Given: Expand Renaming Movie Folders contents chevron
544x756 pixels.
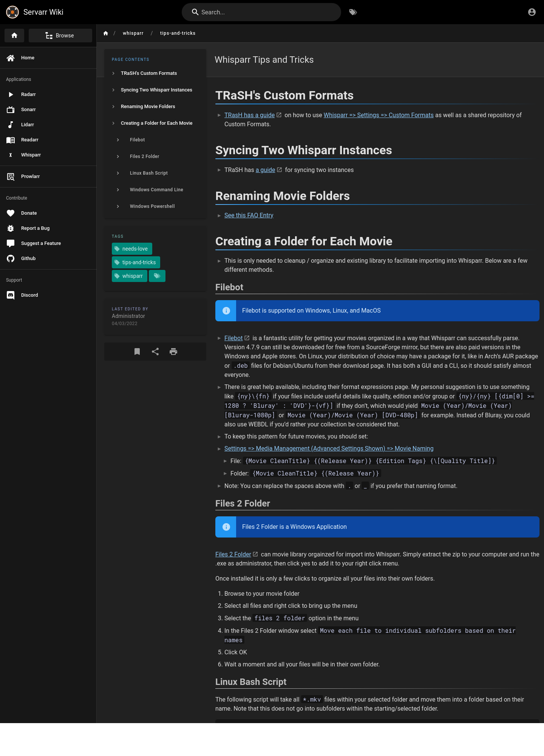Looking at the screenshot, I should (x=113, y=107).
